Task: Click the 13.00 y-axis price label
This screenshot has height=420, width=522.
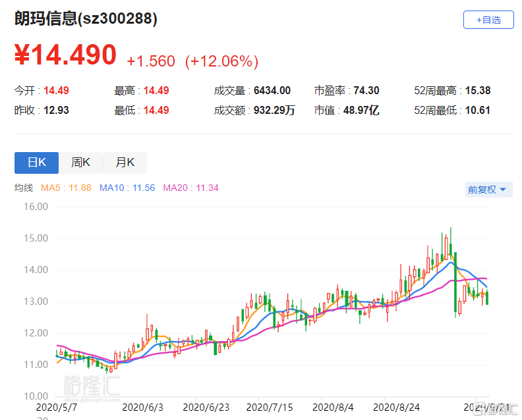Action: point(36,302)
